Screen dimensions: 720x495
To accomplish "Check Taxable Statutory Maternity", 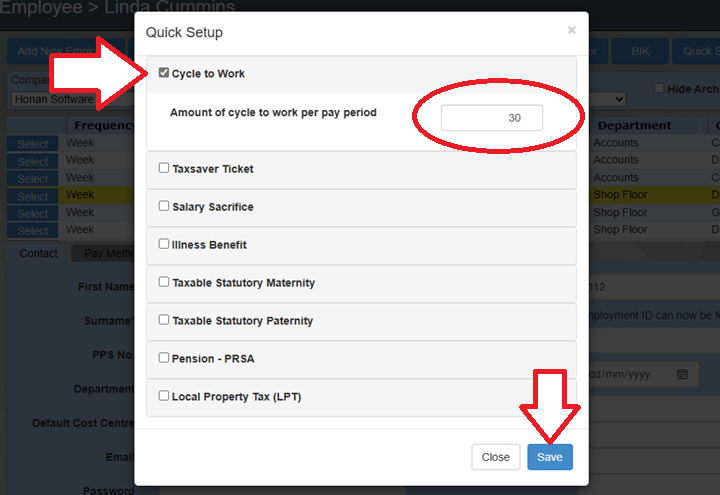I will coord(164,283).
